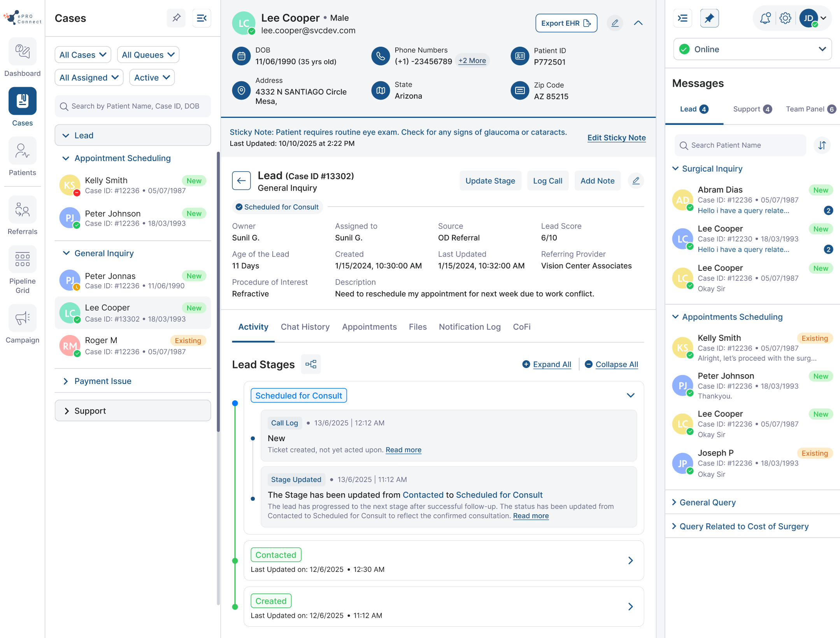Switch to the Chat History tab
The height and width of the screenshot is (638, 840).
pyautogui.click(x=305, y=327)
